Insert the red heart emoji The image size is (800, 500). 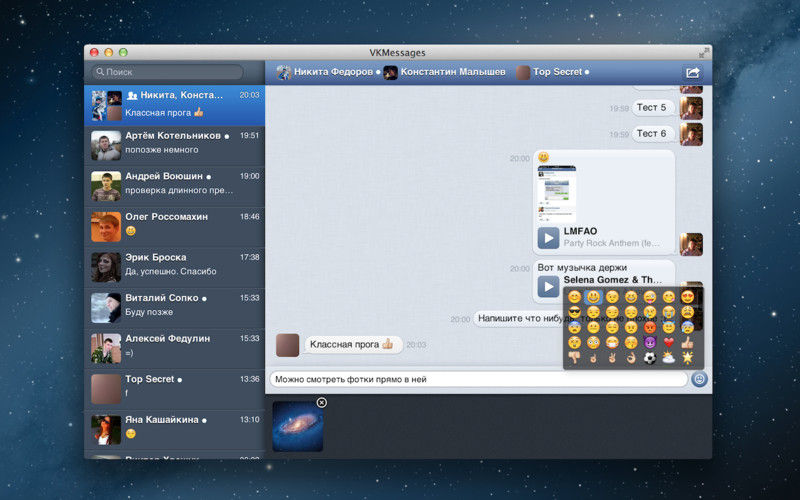coord(668,342)
